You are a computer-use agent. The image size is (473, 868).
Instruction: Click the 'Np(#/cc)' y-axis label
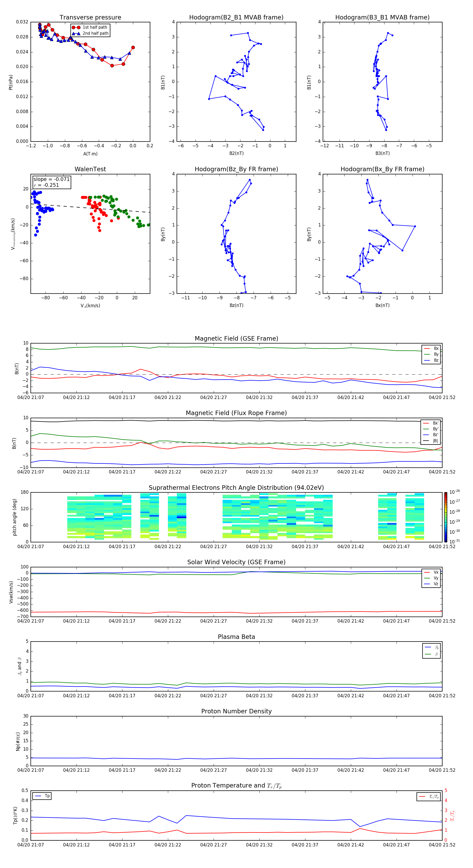coord(18,741)
